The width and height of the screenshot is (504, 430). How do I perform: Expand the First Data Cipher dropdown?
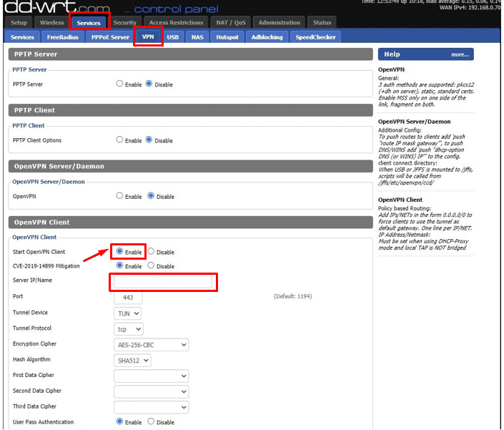click(x=151, y=376)
